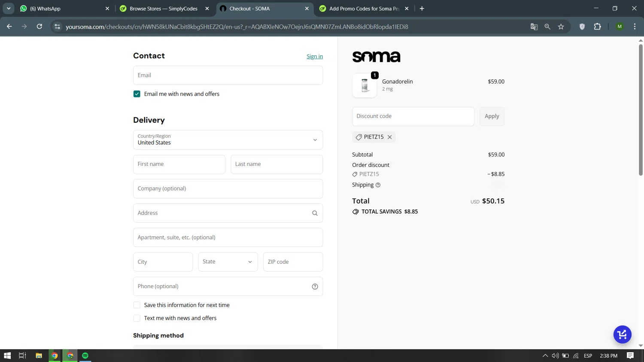Screen dimensions: 644x362
Task: Click the Sign in link
Action: point(315,57)
